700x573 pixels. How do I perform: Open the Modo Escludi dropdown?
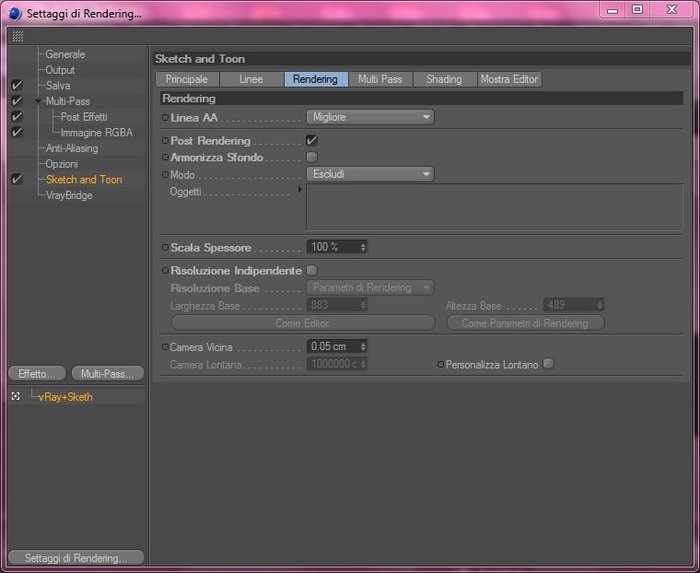(370, 174)
